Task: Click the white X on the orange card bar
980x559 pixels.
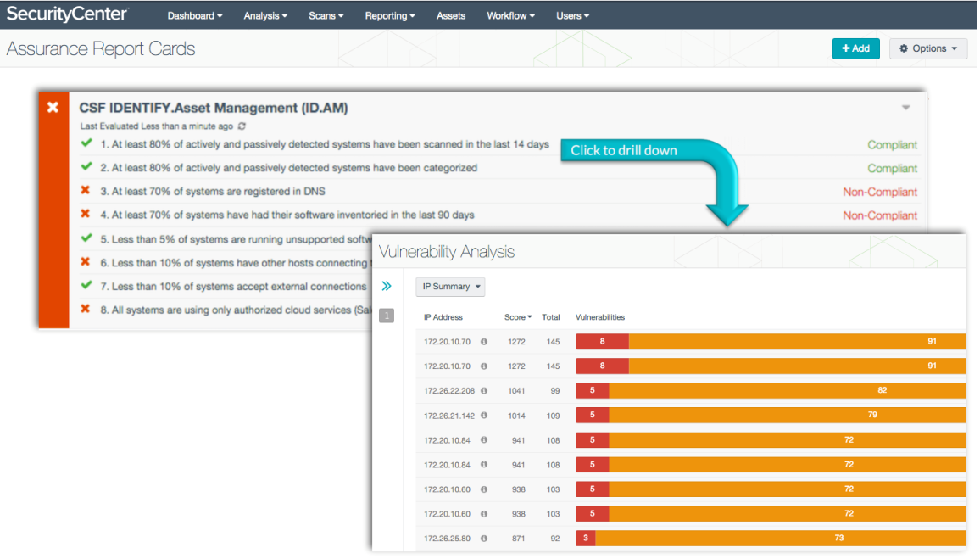Action: [53, 107]
